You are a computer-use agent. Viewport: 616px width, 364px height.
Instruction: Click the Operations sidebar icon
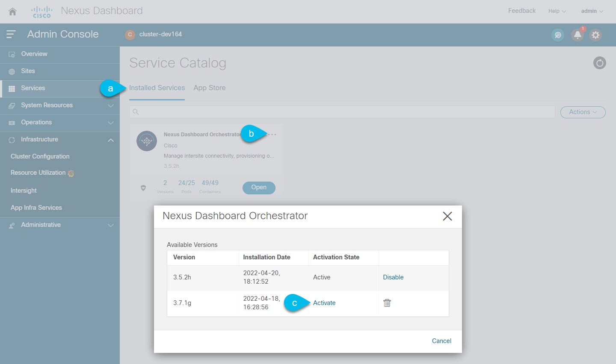12,123
